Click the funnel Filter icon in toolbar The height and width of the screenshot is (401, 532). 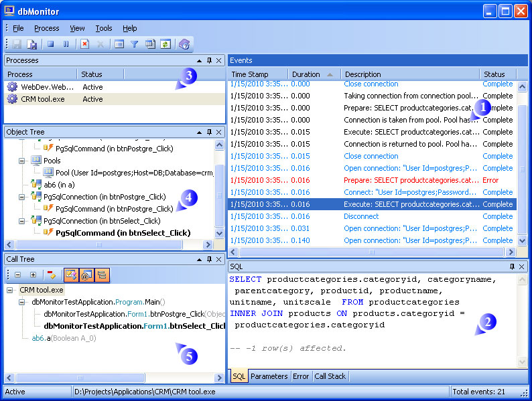(x=134, y=44)
